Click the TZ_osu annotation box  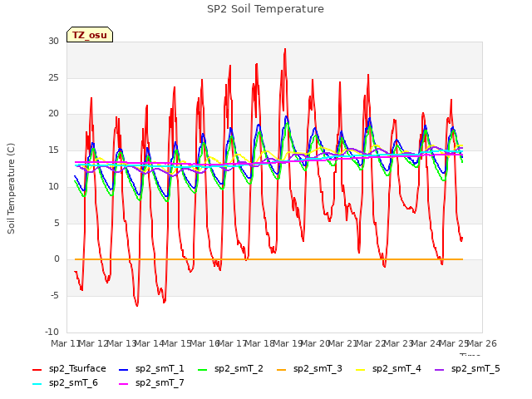tap(90, 35)
